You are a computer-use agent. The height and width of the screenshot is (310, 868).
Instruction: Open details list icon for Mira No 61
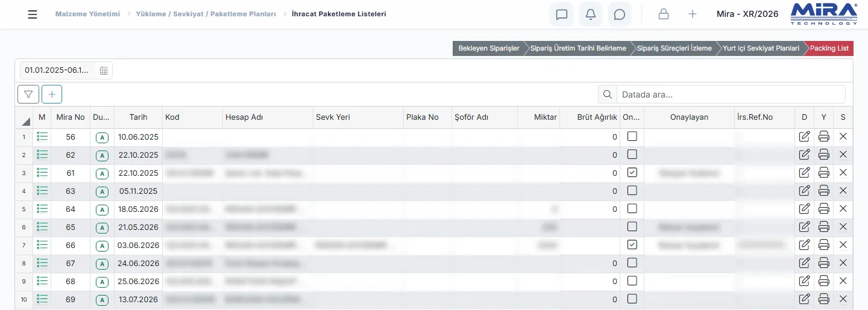tap(42, 173)
